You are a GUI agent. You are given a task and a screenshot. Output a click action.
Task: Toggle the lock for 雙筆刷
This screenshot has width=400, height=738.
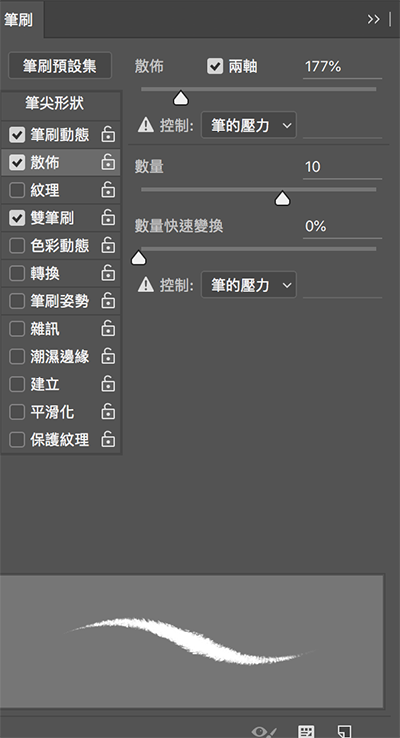click(x=108, y=217)
